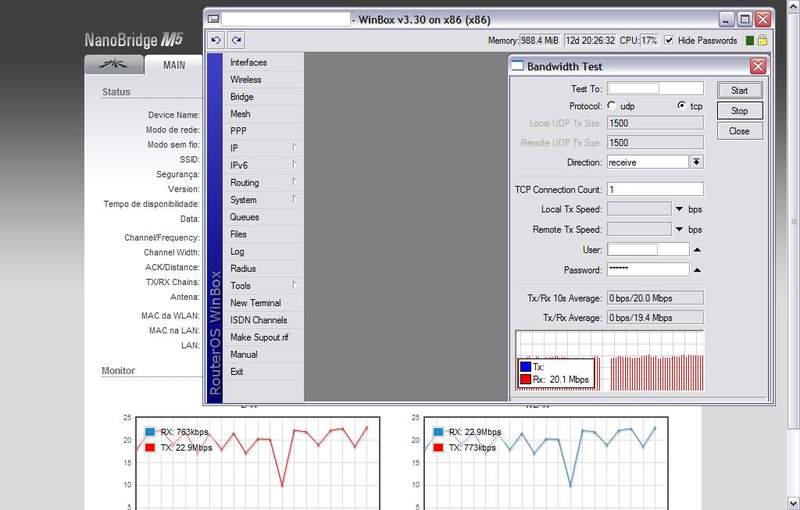Open the Files menu item
The width and height of the screenshot is (800, 510).
click(263, 234)
